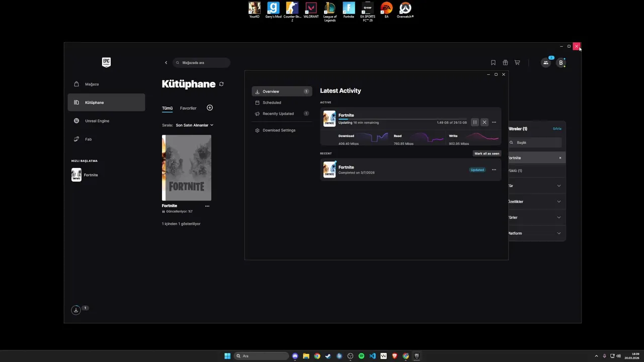This screenshot has height=362, width=644.
Task: Switch to the Tümü tab
Action: pos(167,108)
